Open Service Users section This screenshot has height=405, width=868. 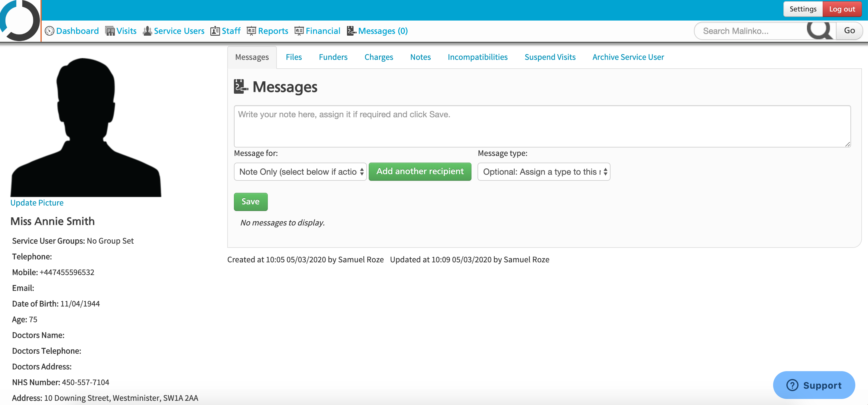[179, 31]
